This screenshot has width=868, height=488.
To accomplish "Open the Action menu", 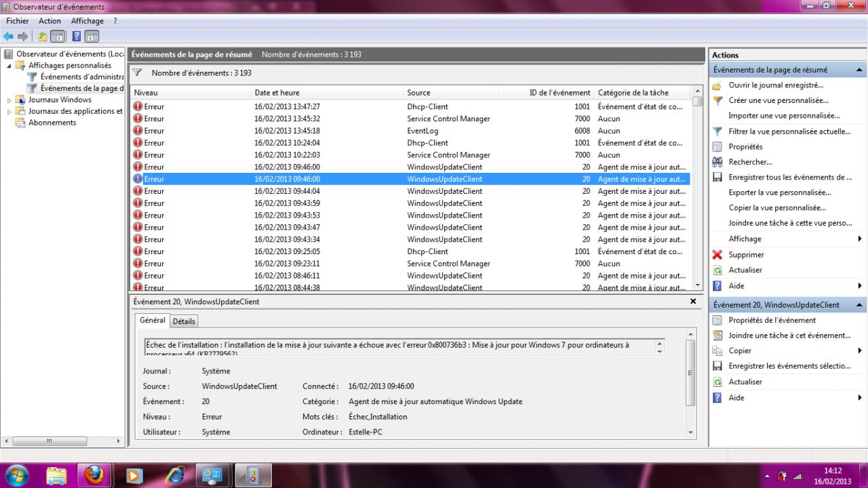I will [50, 21].
